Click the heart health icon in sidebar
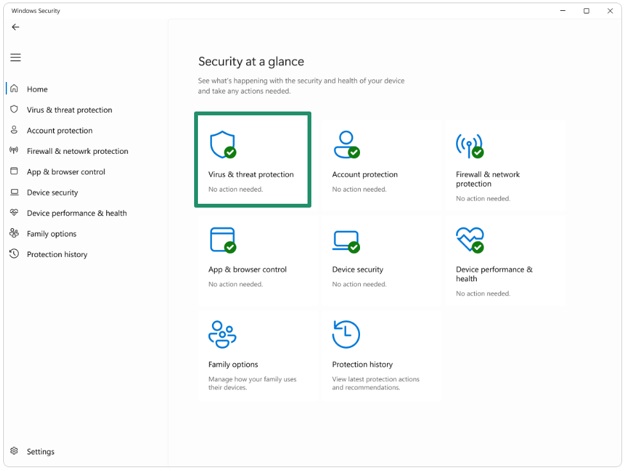 (14, 212)
